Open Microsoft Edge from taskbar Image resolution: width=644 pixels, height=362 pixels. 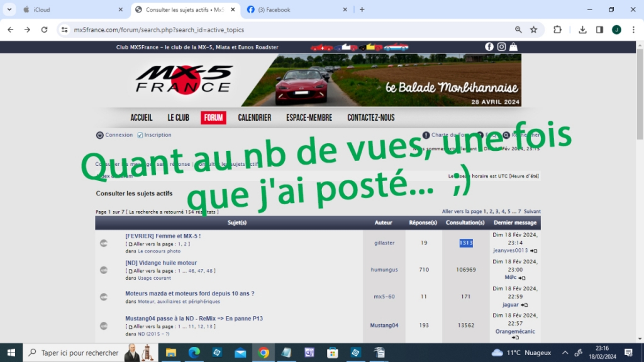coord(194,353)
